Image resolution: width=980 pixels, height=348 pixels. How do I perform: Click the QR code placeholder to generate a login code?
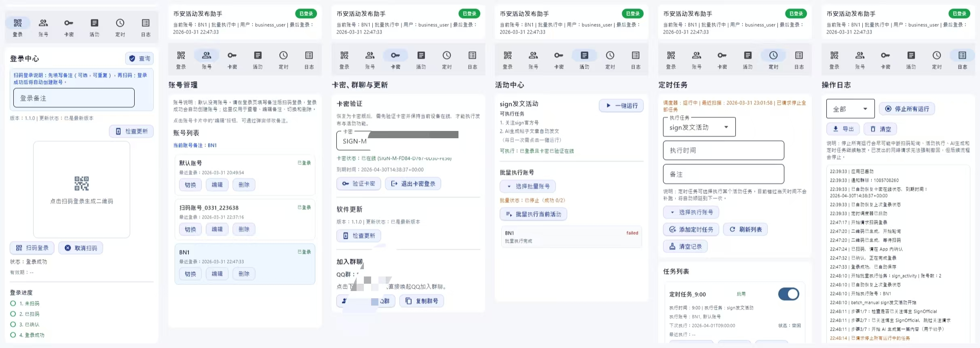[81, 189]
